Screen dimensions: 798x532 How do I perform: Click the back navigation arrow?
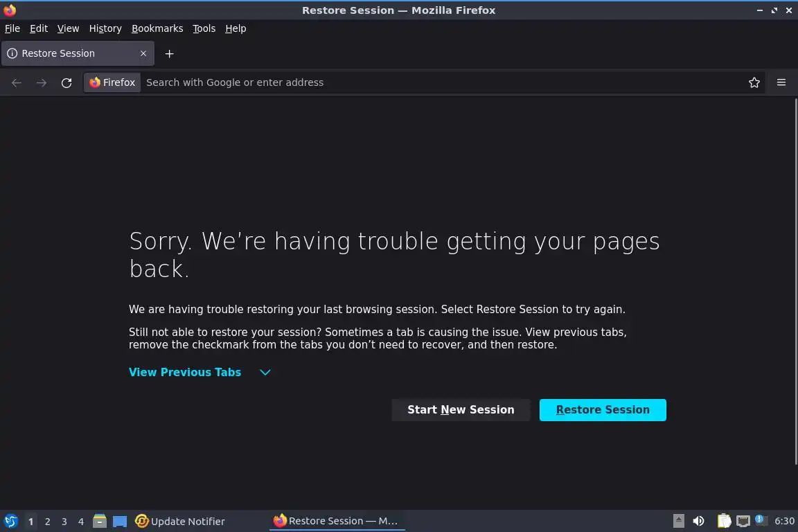17,82
